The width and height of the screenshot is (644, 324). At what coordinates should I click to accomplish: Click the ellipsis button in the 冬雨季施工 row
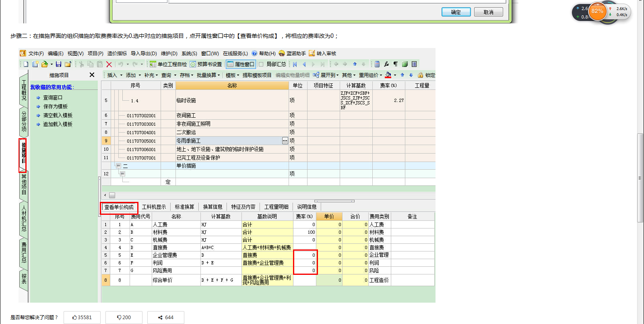[x=285, y=141]
